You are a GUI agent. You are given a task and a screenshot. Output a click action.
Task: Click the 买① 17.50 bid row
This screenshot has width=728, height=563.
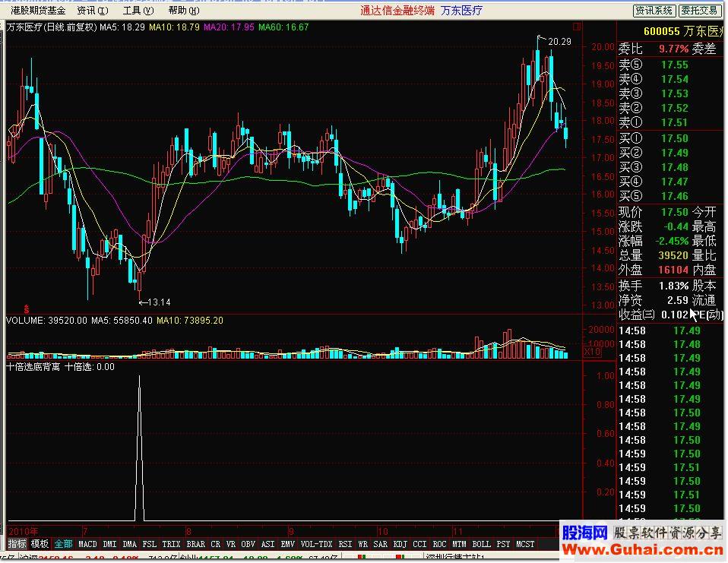click(x=654, y=138)
